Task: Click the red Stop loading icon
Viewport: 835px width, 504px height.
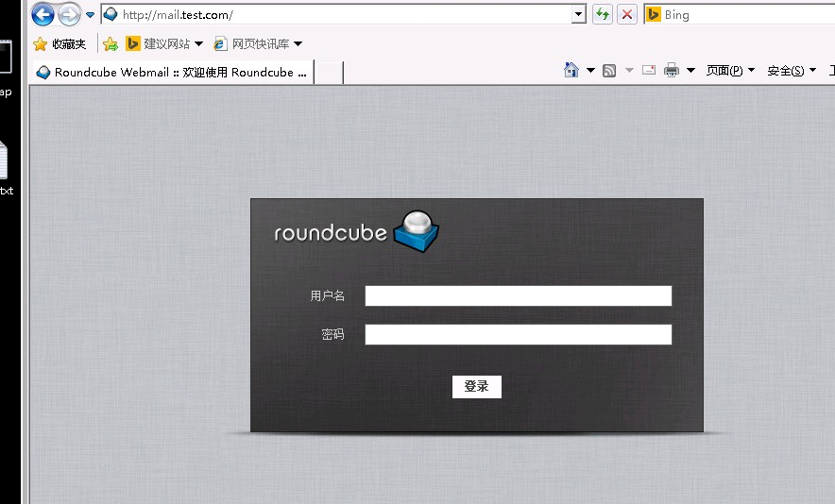Action: [x=627, y=15]
